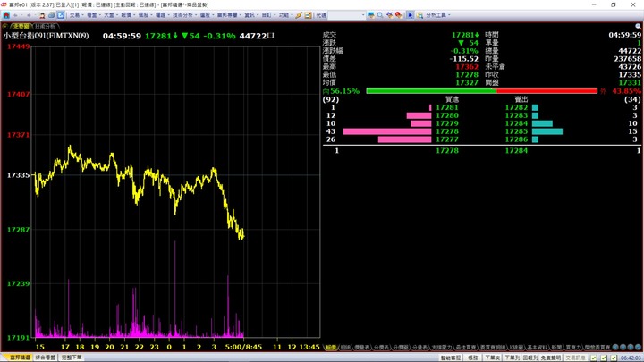Click the red outer-volume portion of ratio bar
Viewport: 644px width, 362px height.
547,90
